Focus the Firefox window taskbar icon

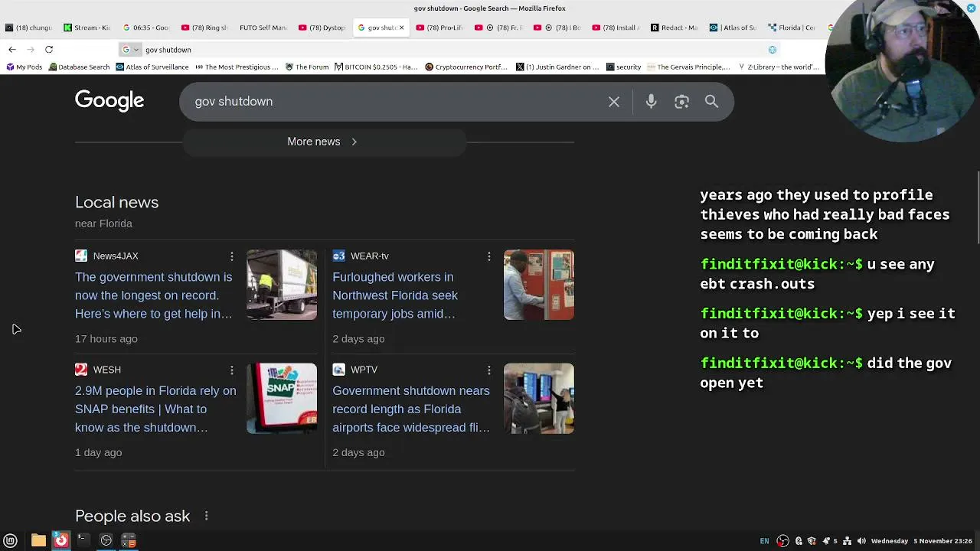60,540
